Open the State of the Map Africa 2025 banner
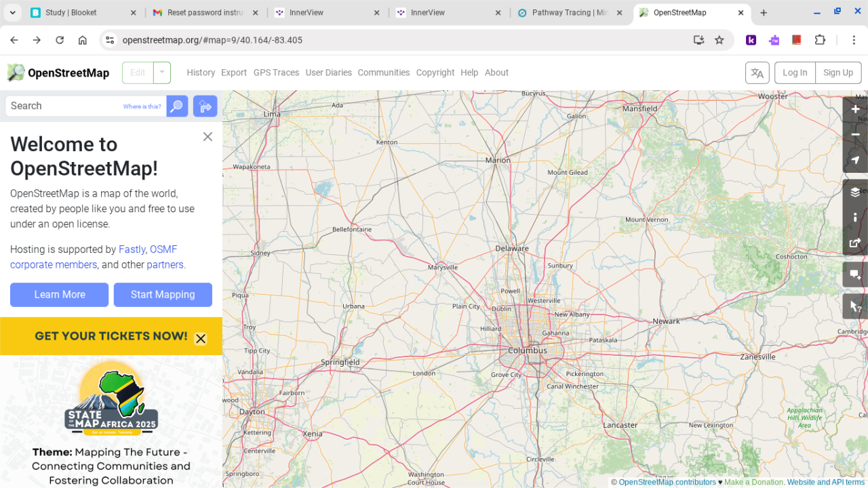Viewport: 868px width, 488px height. coord(111,422)
